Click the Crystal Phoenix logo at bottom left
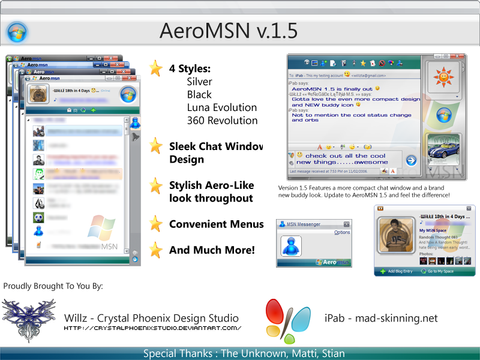 [29, 320]
